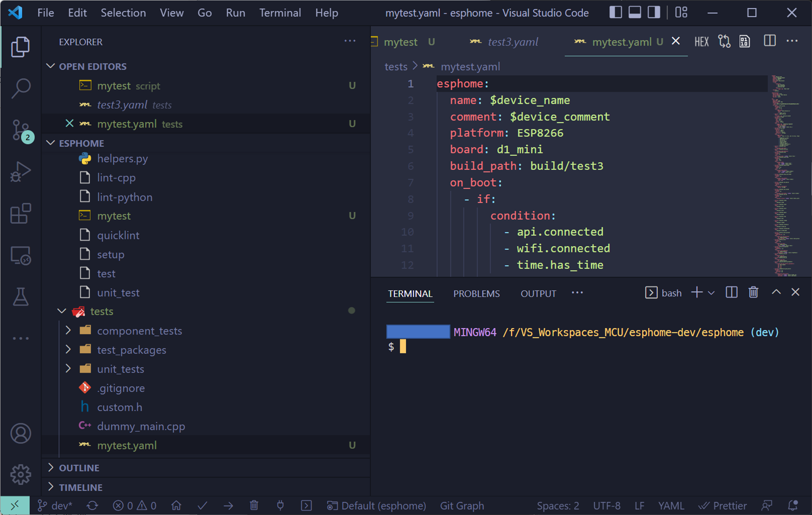The width and height of the screenshot is (812, 515).
Task: Switch to the Output panel tab
Action: [538, 294]
